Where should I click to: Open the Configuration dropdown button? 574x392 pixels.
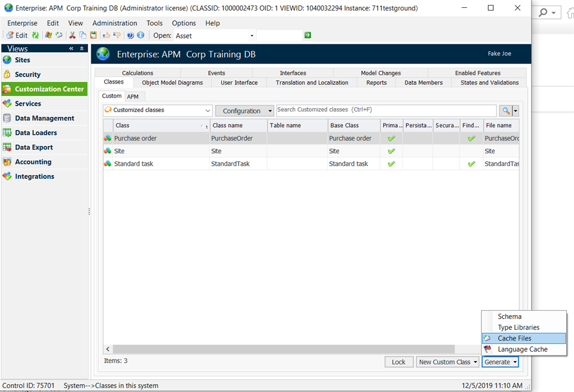[245, 111]
